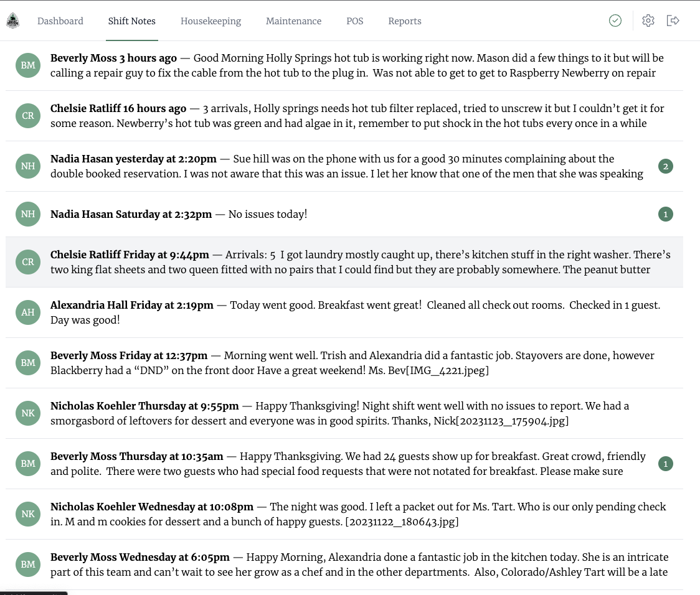This screenshot has height=595, width=700.
Task: Click Nicholas Koehler avatar on Thanksgiving note
Action: click(x=28, y=413)
